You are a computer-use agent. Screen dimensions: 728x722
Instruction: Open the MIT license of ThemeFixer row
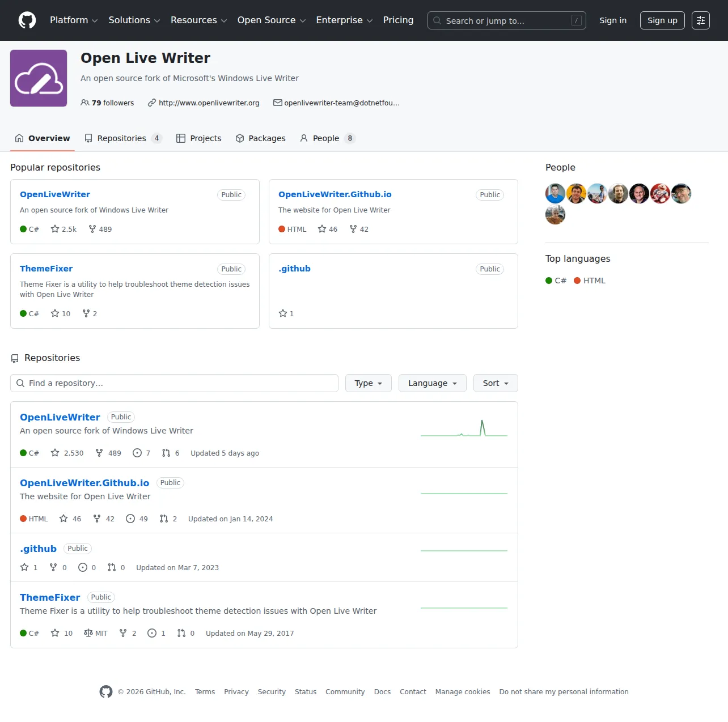point(96,633)
